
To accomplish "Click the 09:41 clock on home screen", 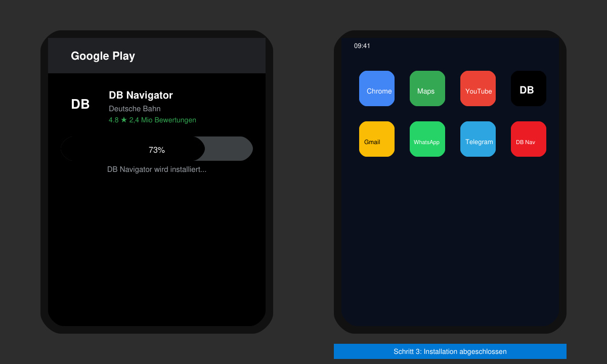I will (362, 46).
